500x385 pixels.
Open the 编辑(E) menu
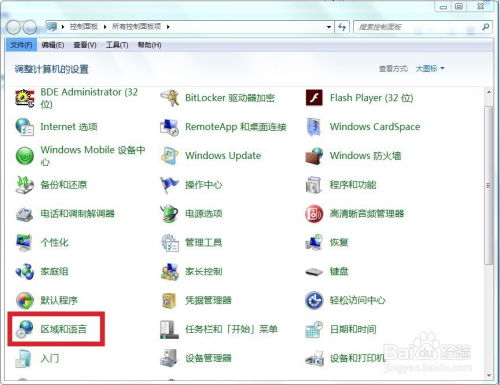point(52,45)
